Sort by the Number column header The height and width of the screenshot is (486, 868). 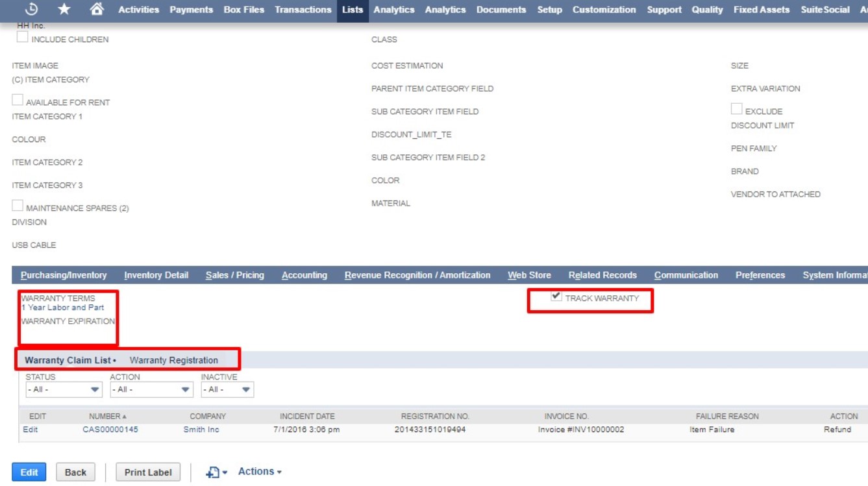click(x=104, y=416)
